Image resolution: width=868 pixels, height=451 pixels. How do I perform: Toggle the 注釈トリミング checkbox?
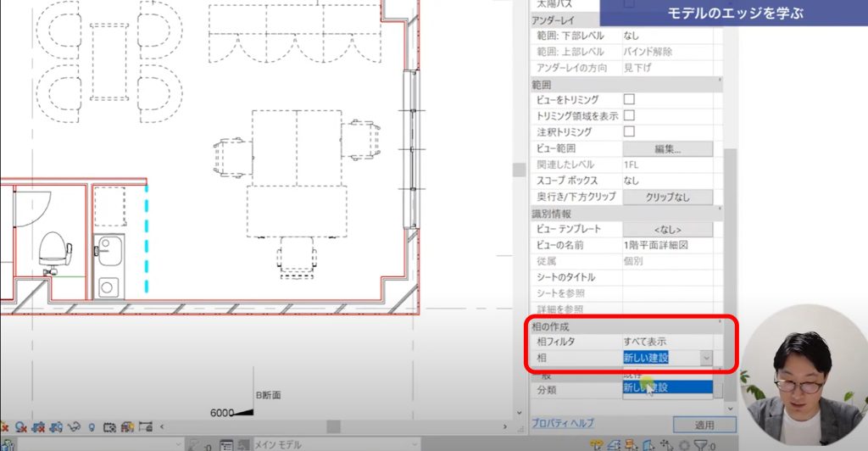tap(629, 131)
